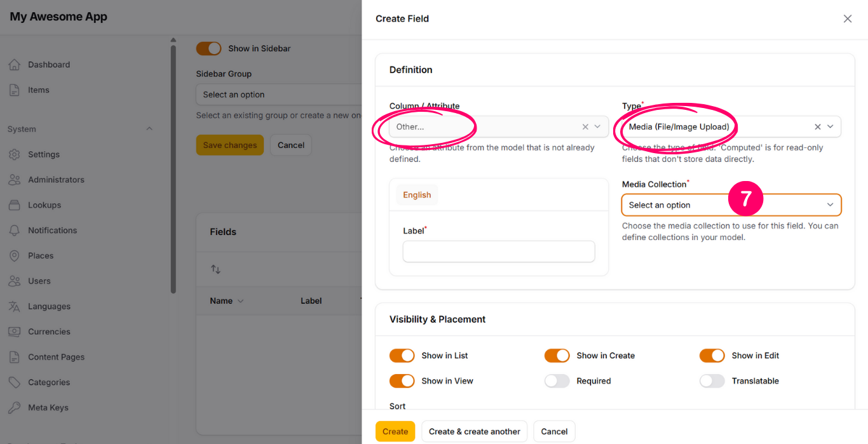868x444 pixels.
Task: Collapse the System sidebar group
Action: click(x=149, y=129)
